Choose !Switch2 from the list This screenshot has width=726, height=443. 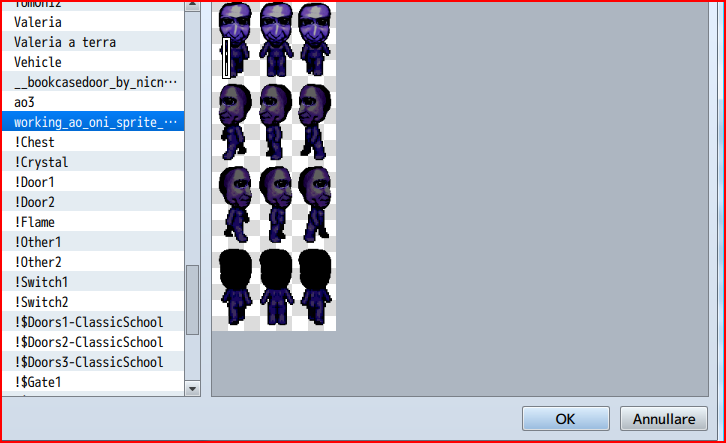click(93, 301)
